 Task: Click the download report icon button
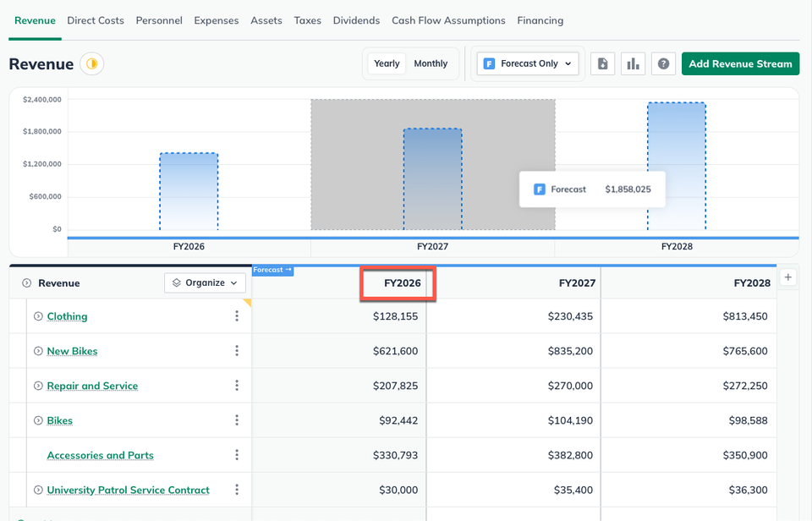click(x=603, y=63)
